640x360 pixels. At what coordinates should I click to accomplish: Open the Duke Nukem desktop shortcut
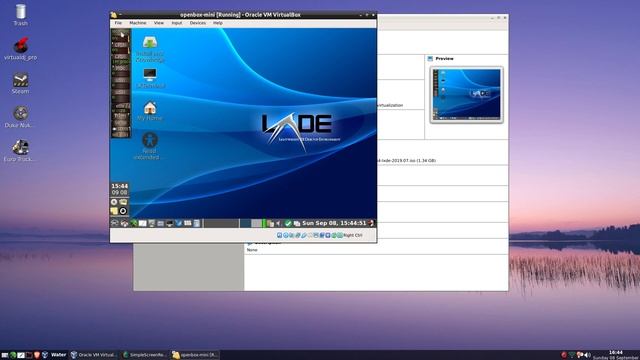20,117
